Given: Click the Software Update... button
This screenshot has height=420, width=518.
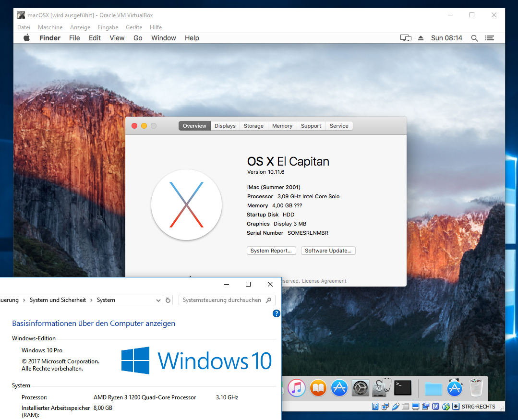Looking at the screenshot, I should pos(328,251).
